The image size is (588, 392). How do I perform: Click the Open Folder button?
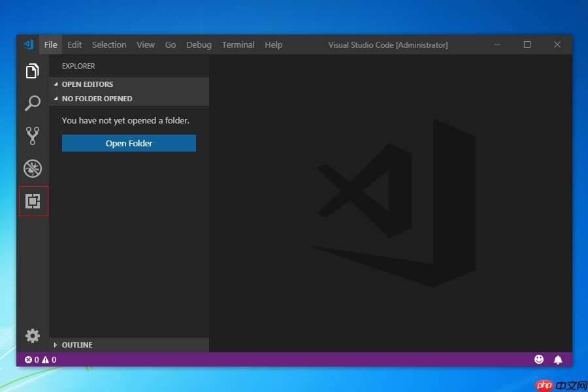point(129,143)
